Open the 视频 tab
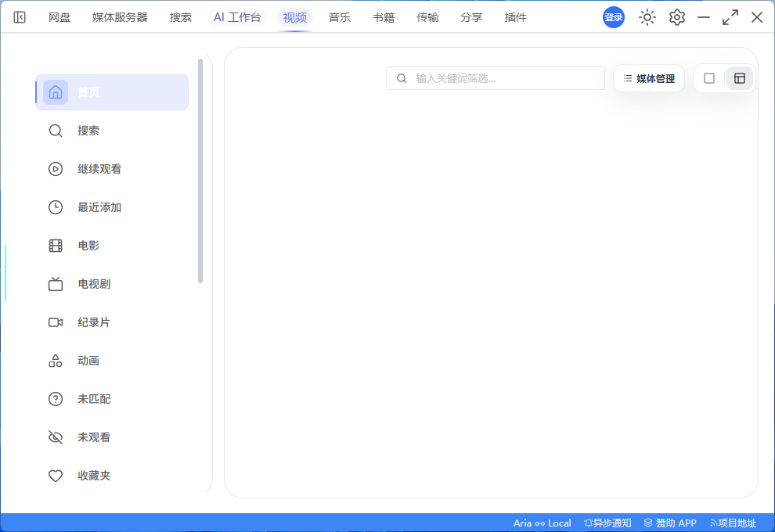The image size is (775, 532). [295, 17]
